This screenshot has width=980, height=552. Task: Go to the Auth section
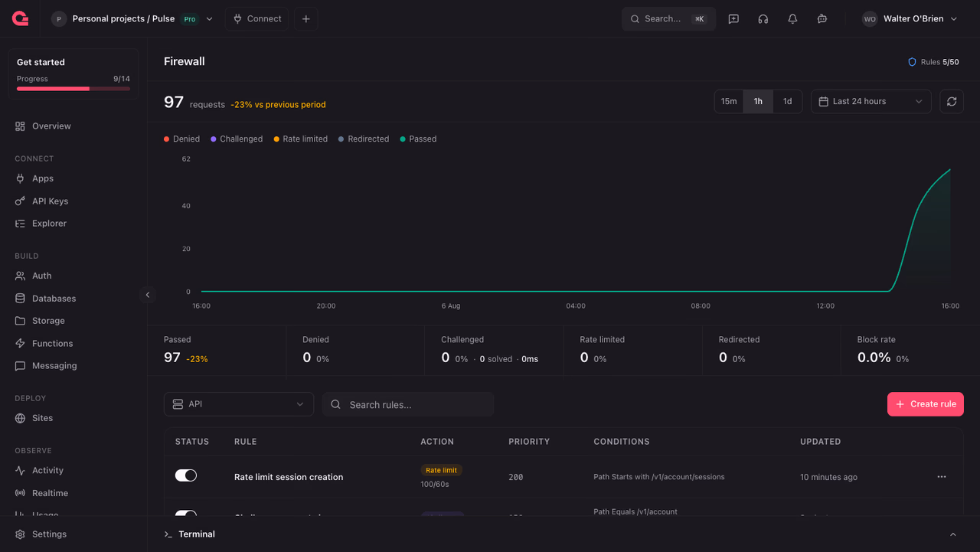pos(73,276)
